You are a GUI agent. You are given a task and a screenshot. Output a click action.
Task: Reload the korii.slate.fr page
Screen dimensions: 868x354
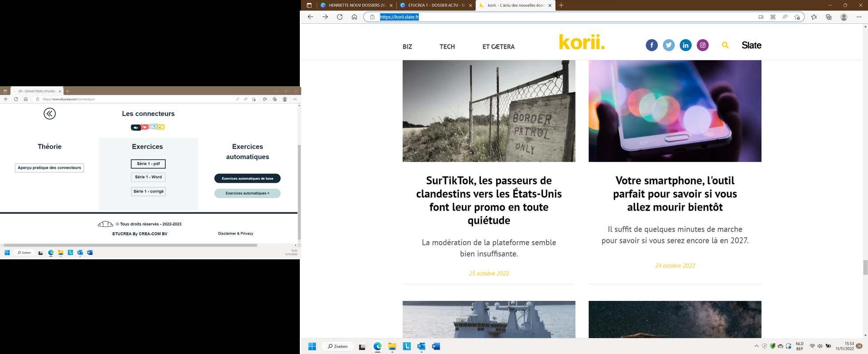point(340,17)
